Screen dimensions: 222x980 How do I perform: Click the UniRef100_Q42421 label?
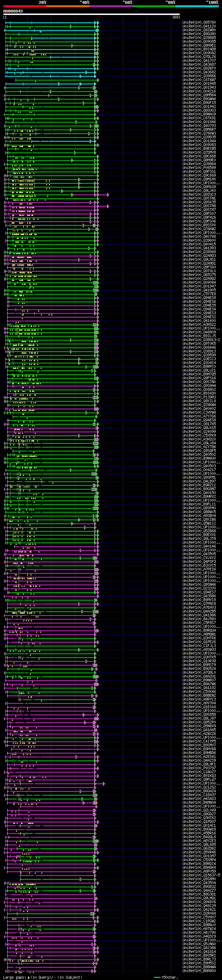tap(199, 910)
